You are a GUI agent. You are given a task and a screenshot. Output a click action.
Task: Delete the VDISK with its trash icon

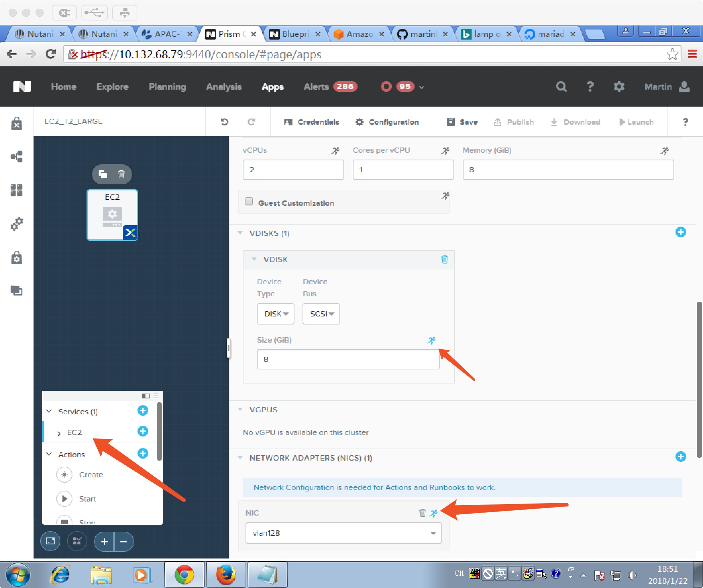(444, 259)
